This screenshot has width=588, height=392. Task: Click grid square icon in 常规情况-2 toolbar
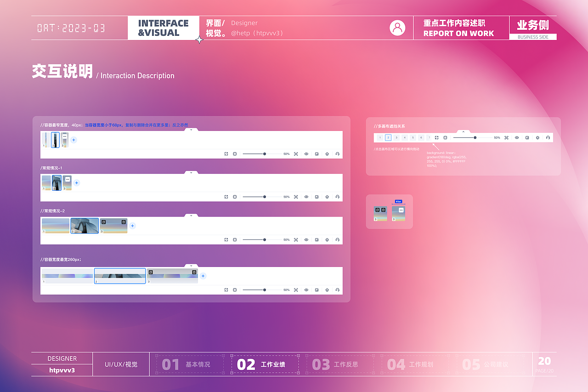click(x=235, y=239)
